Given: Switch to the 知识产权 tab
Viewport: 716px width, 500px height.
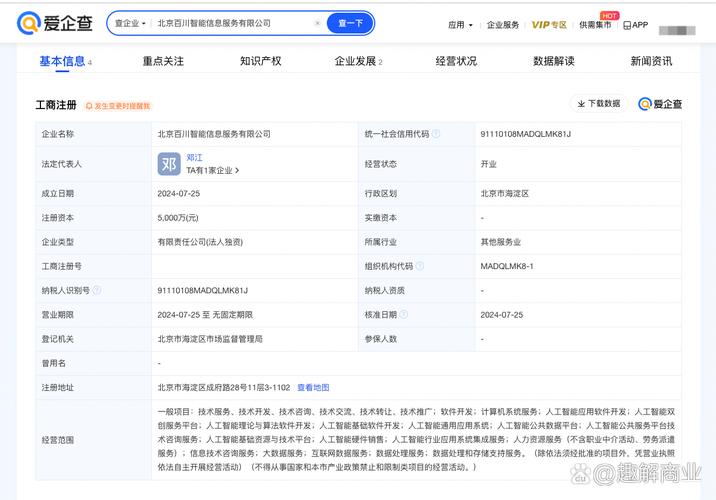Looking at the screenshot, I should pos(261,61).
